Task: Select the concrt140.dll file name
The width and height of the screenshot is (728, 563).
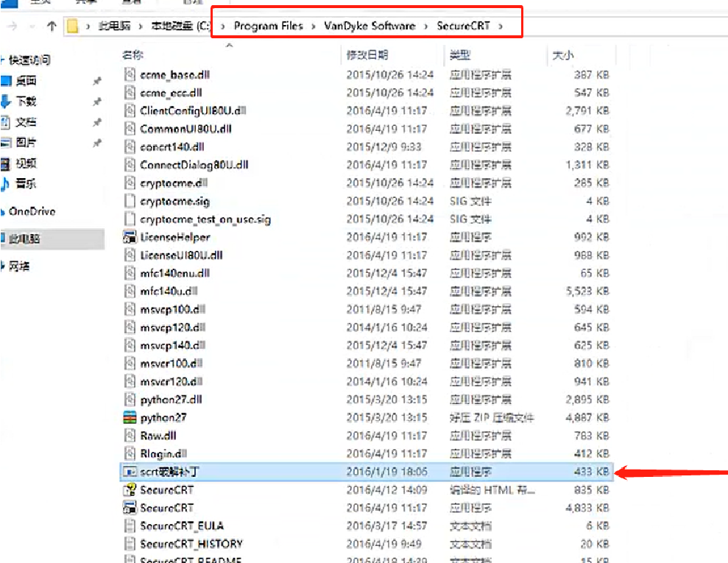Action: point(172,147)
